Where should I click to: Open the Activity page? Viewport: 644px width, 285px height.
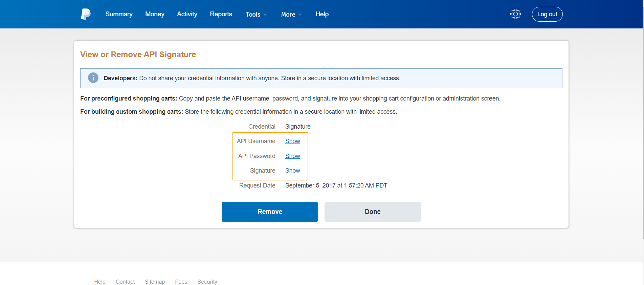(x=187, y=14)
